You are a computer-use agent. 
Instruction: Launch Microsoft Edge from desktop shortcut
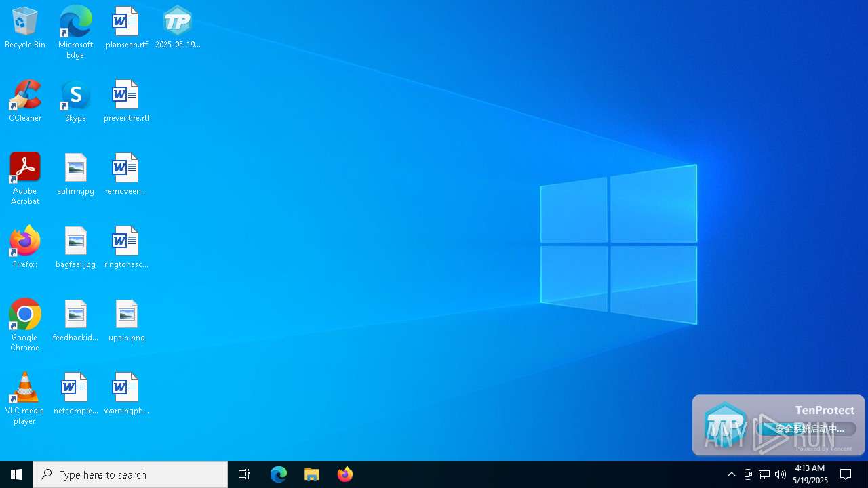pos(75,32)
